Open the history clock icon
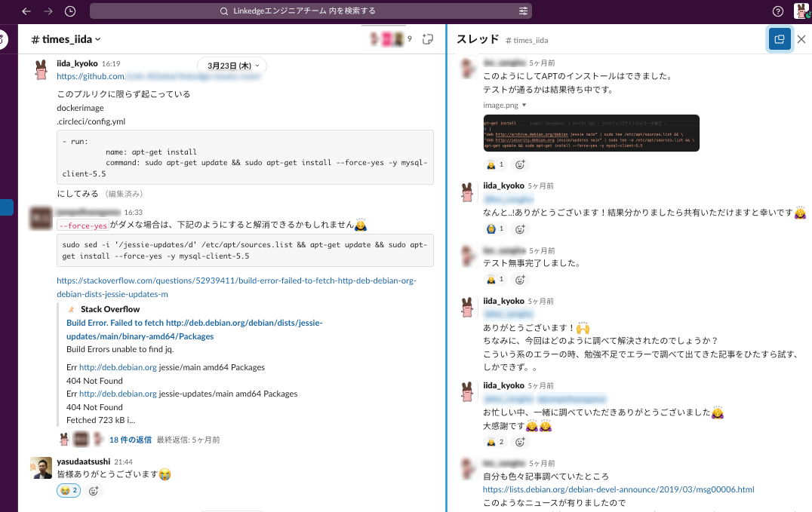Image resolution: width=812 pixels, height=512 pixels. click(x=70, y=11)
